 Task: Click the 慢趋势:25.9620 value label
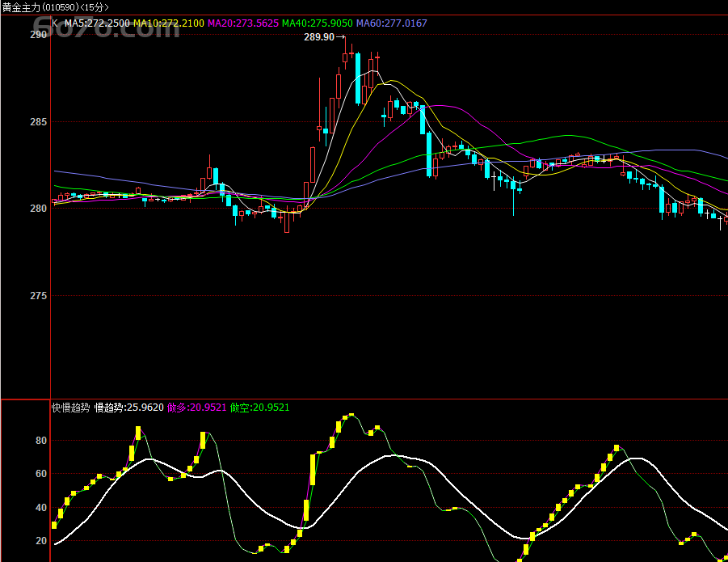click(x=129, y=408)
